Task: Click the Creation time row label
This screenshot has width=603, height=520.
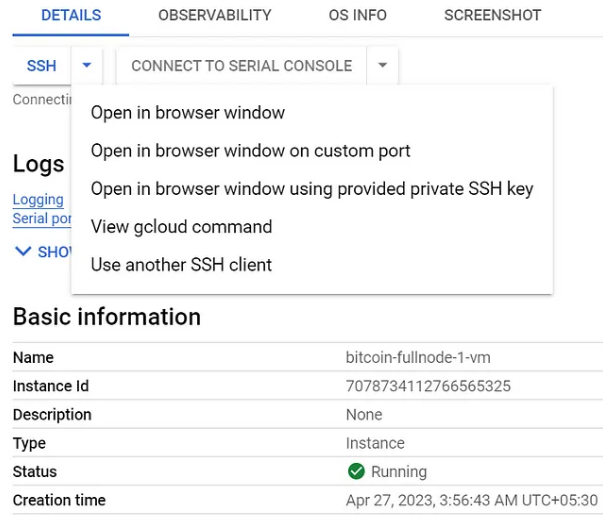Action: (x=59, y=500)
